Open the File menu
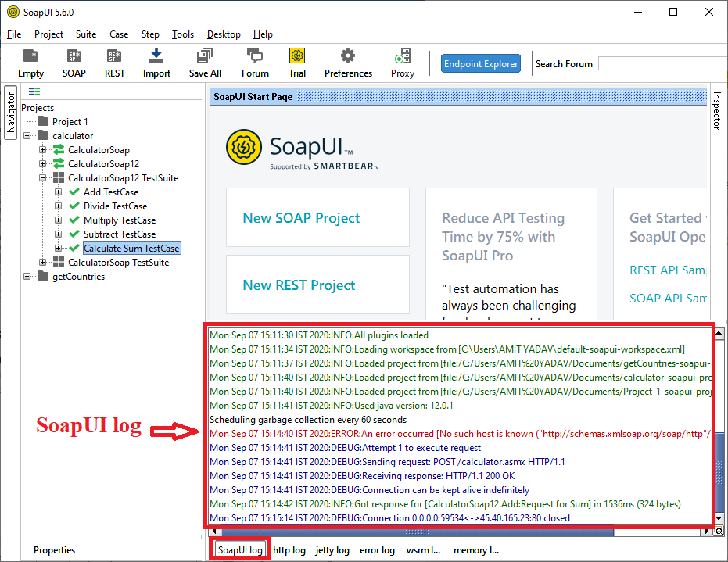Image resolution: width=728 pixels, height=562 pixels. (x=14, y=34)
